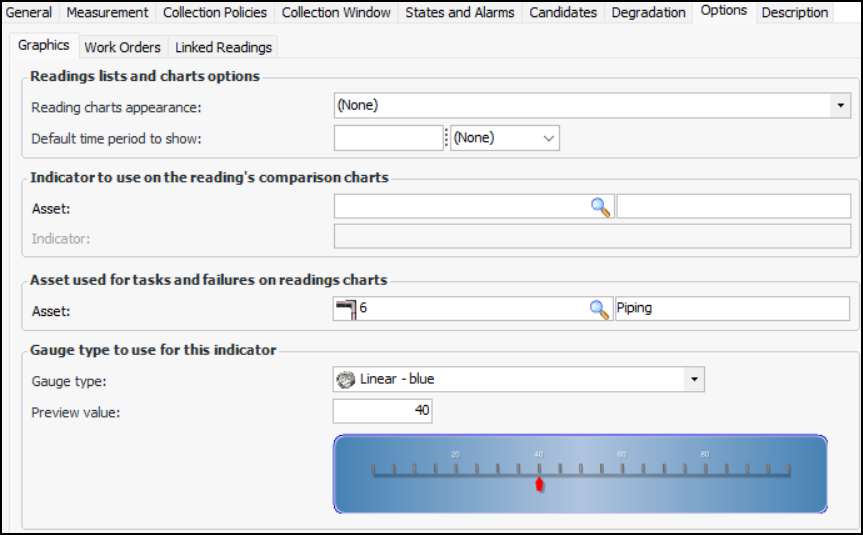This screenshot has height=535, width=863.
Task: Click the red marker on the linear gauge
Action: pyautogui.click(x=539, y=484)
